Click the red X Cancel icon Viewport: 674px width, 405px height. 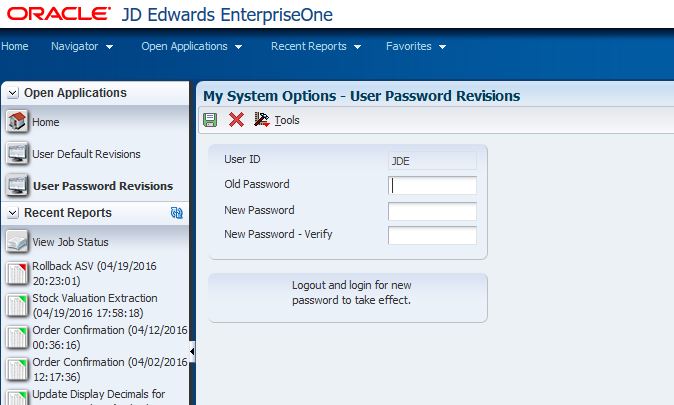pyautogui.click(x=236, y=120)
